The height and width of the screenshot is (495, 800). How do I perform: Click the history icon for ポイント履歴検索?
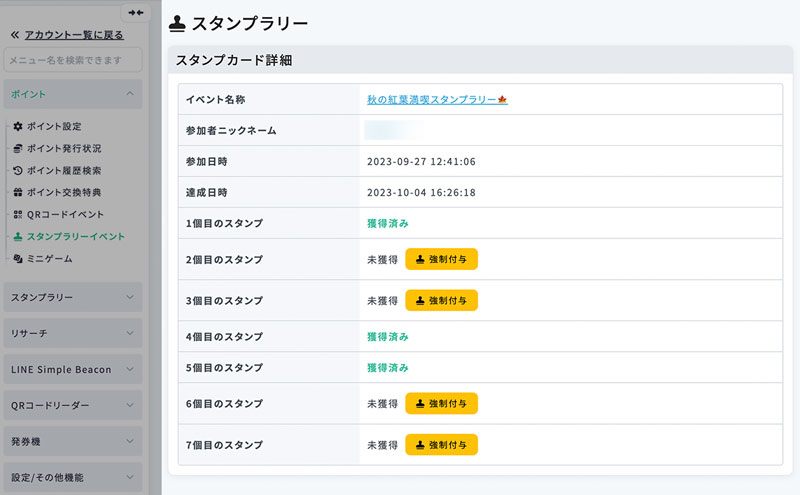(18, 171)
